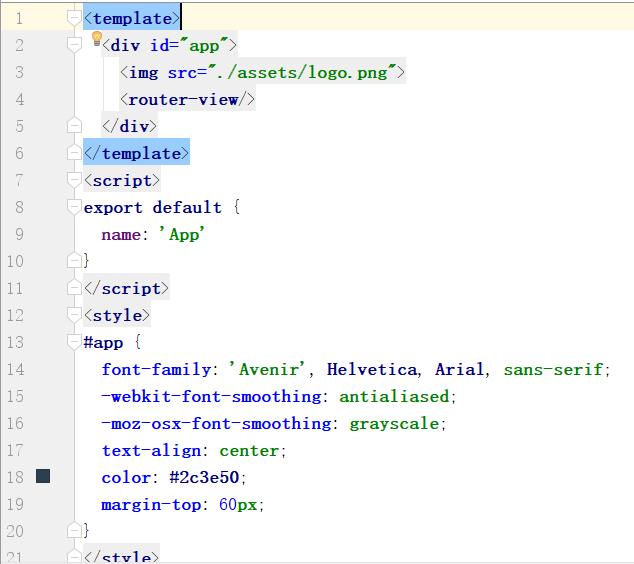This screenshot has width=634, height=564.
Task: Collapse the template tag fold on line 1
Action: [x=74, y=18]
